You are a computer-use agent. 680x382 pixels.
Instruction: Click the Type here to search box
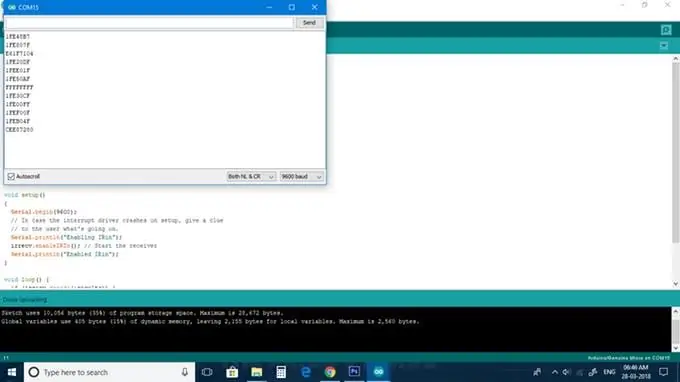coord(109,372)
